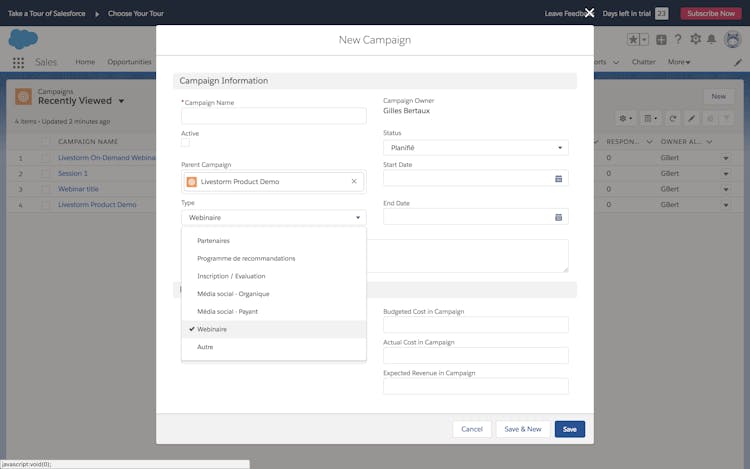The width and height of the screenshot is (750, 469).
Task: Click the favorites star icon
Action: (633, 39)
